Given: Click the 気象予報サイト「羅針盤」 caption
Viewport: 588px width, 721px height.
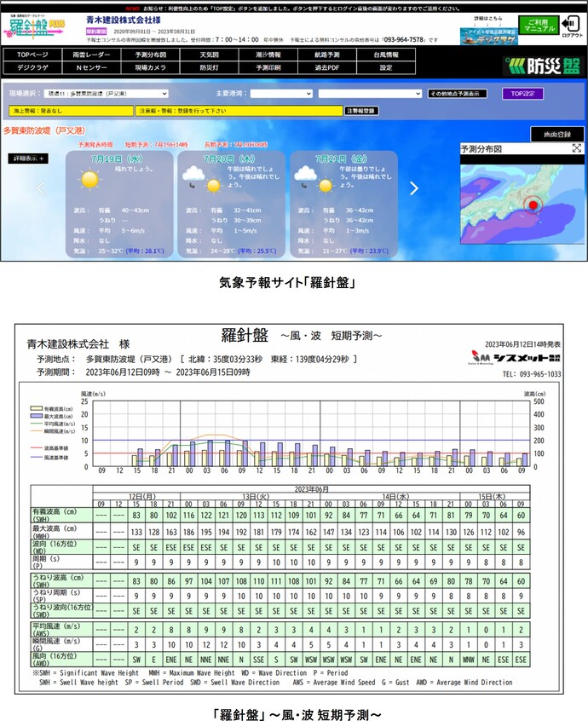Looking at the screenshot, I should pos(287,282).
